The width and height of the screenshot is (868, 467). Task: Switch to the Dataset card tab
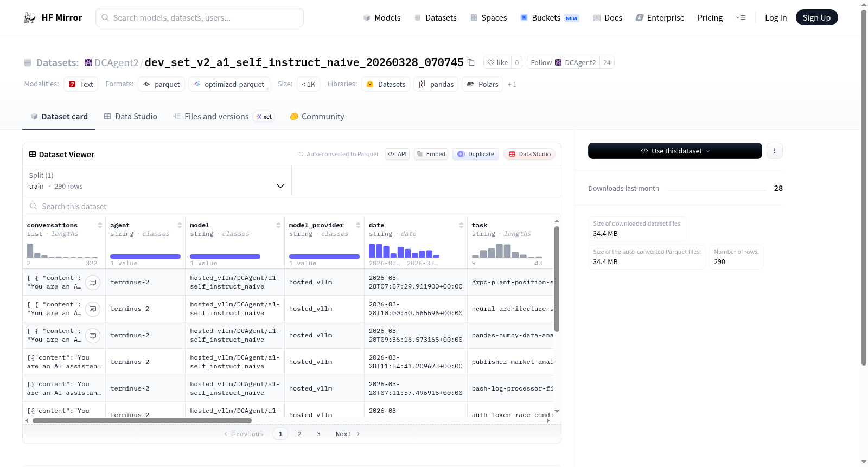pyautogui.click(x=59, y=117)
